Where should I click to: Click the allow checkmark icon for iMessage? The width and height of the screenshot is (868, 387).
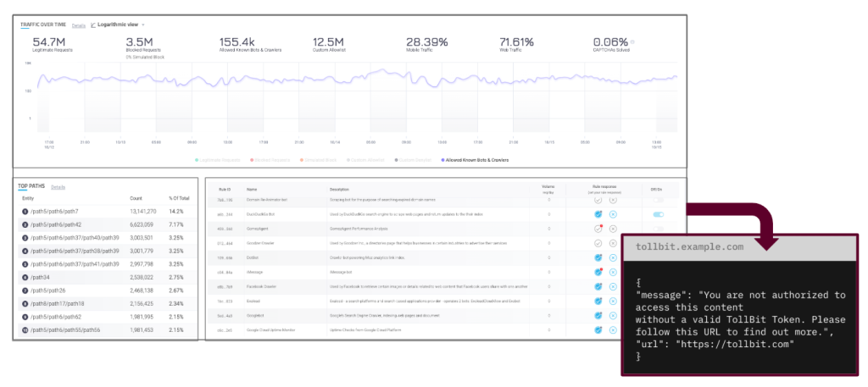[x=598, y=271]
